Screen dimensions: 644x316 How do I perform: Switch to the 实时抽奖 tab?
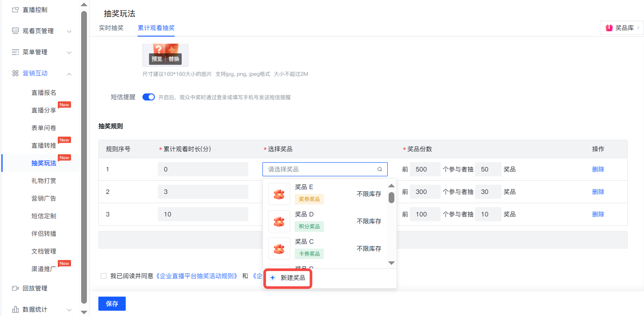111,28
